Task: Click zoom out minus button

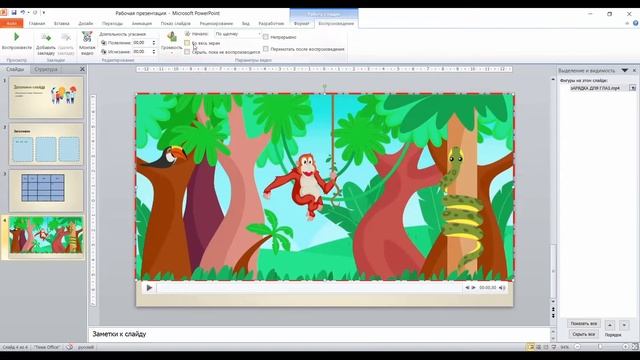Action: [x=577, y=347]
